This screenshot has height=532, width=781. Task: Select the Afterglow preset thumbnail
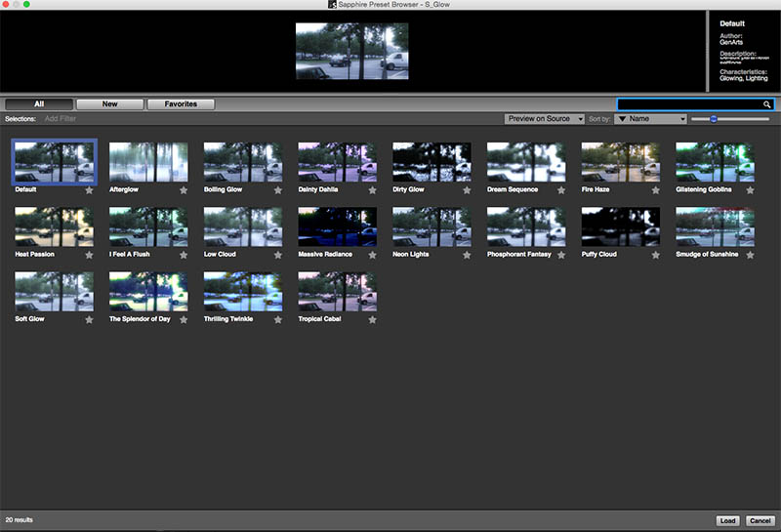(x=148, y=162)
